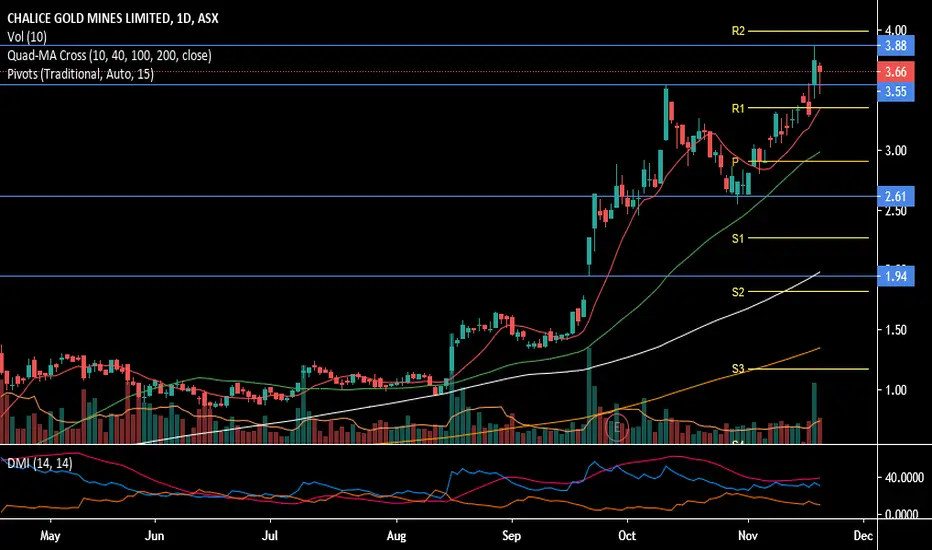This screenshot has width=932, height=550.
Task: Click the 'Jul' date axis label
Action: tap(270, 536)
